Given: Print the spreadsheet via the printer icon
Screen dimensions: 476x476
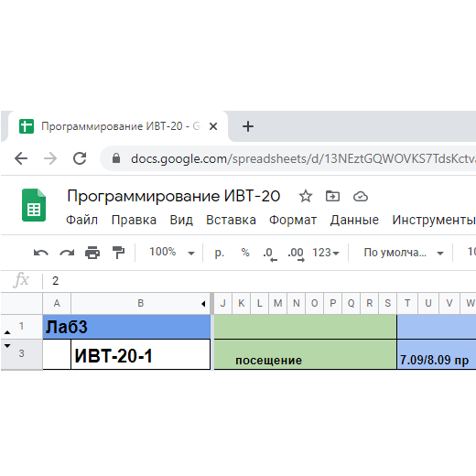Looking at the screenshot, I should [92, 253].
